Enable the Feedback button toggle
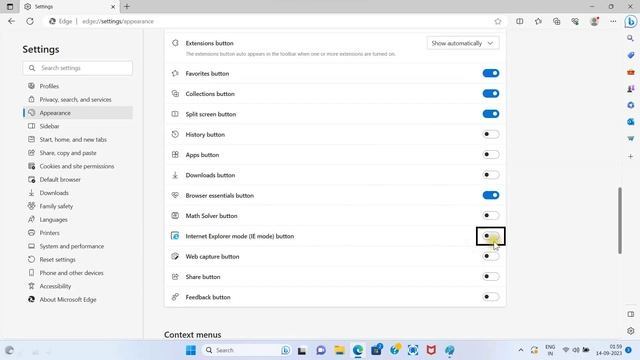This screenshot has width=640, height=360. pyautogui.click(x=491, y=297)
